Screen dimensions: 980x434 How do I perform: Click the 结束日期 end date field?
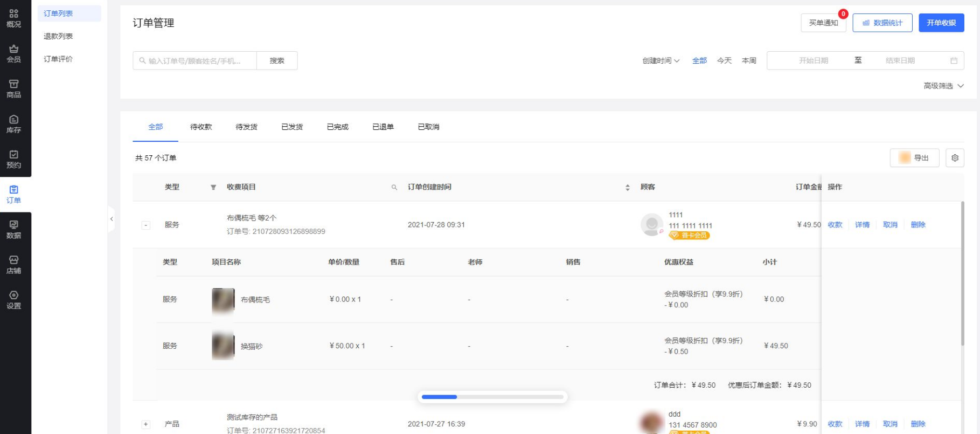pyautogui.click(x=900, y=60)
